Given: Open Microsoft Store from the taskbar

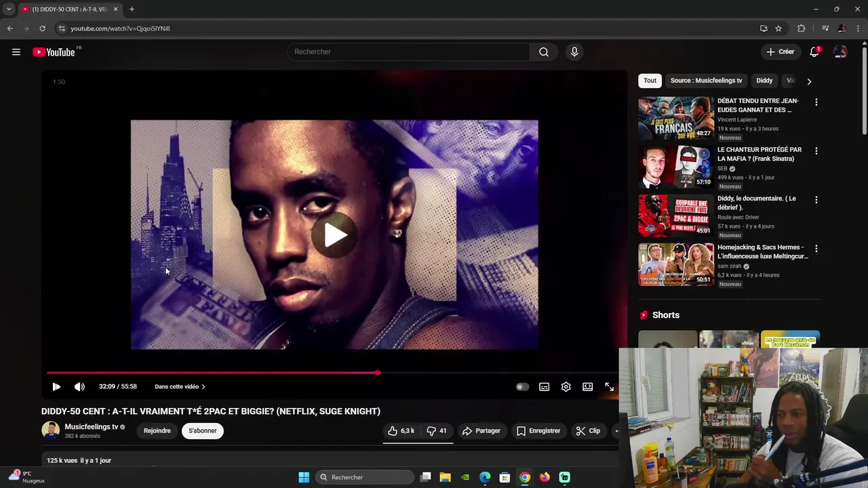Looking at the screenshot, I should click(x=505, y=477).
